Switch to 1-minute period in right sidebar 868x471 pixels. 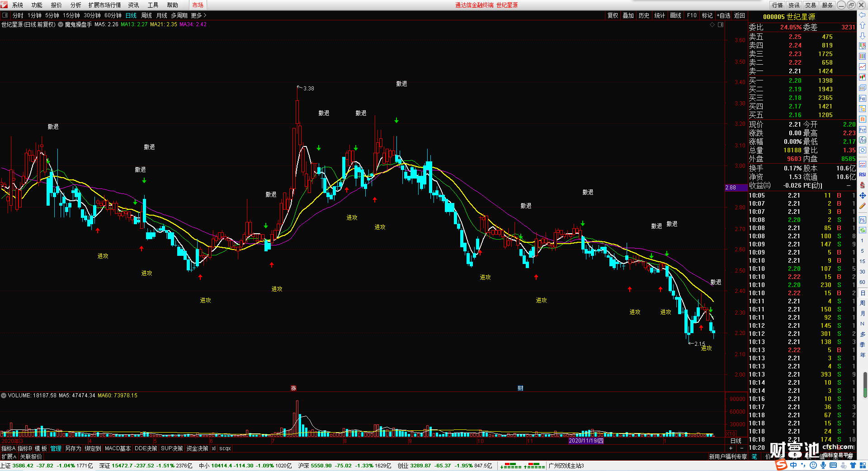(x=863, y=240)
